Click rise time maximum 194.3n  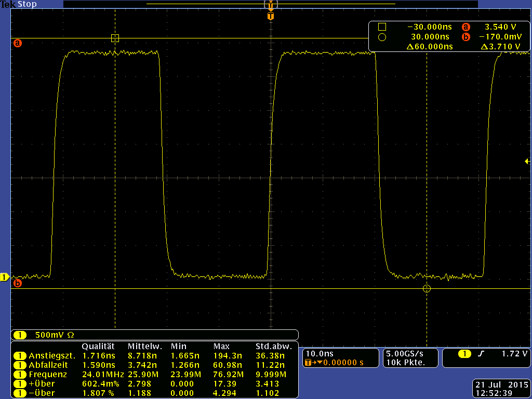pos(228,356)
